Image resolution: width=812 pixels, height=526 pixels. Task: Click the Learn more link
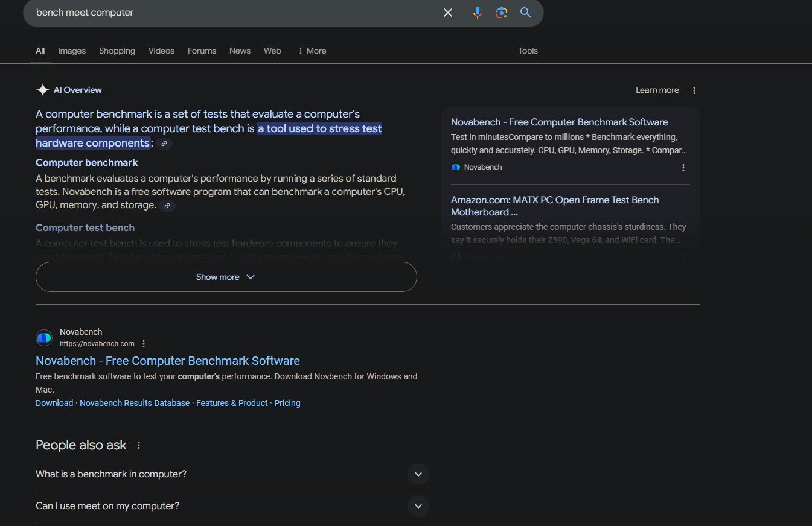[x=657, y=90]
